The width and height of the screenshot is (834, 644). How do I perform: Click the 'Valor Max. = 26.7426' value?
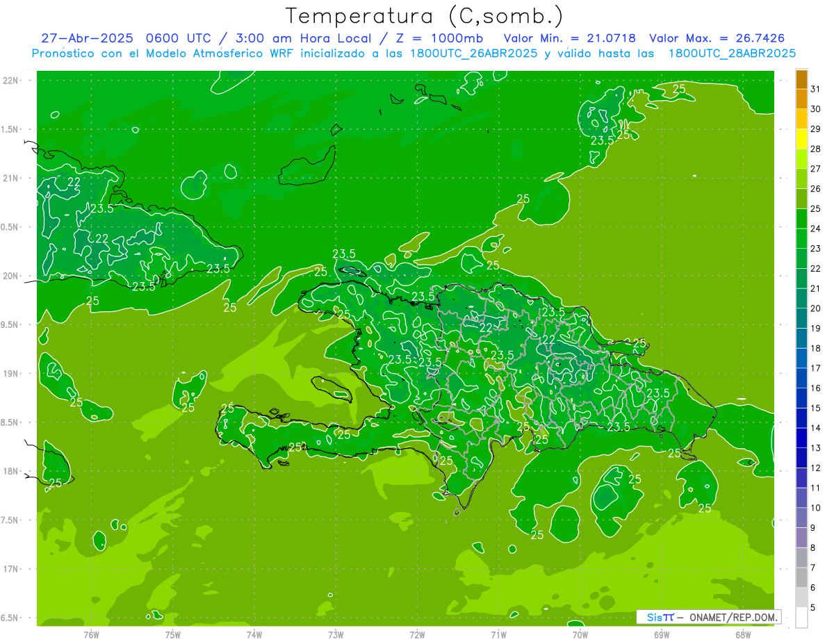pyautogui.click(x=717, y=38)
